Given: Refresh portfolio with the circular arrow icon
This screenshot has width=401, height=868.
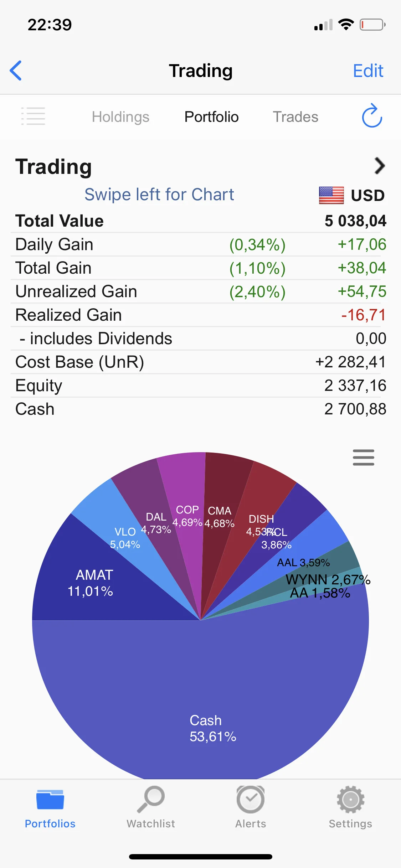Looking at the screenshot, I should click(372, 115).
